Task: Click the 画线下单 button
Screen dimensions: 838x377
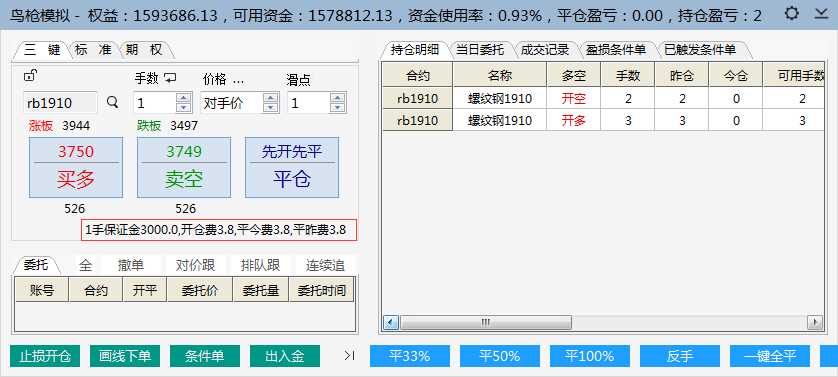Action: [x=125, y=356]
